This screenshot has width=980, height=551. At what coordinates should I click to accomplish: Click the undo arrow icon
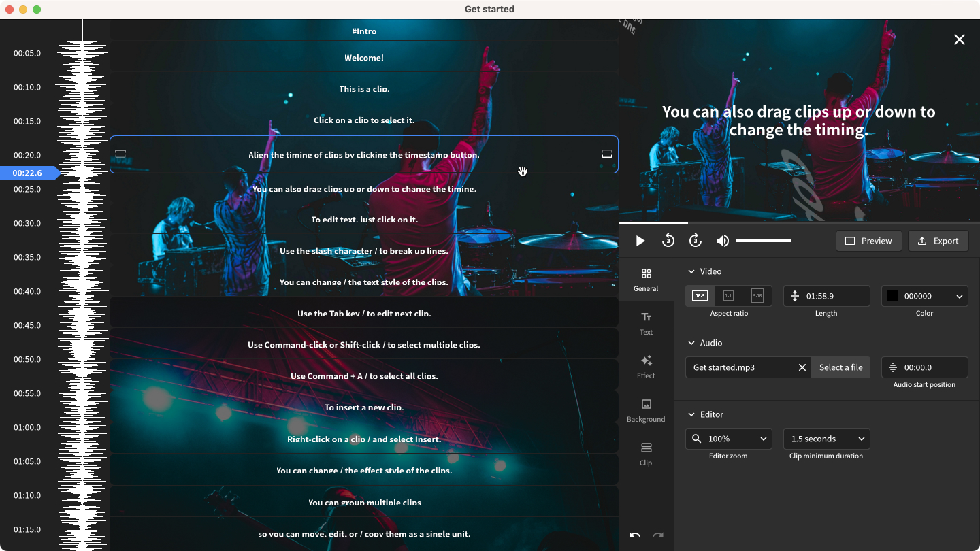click(634, 535)
